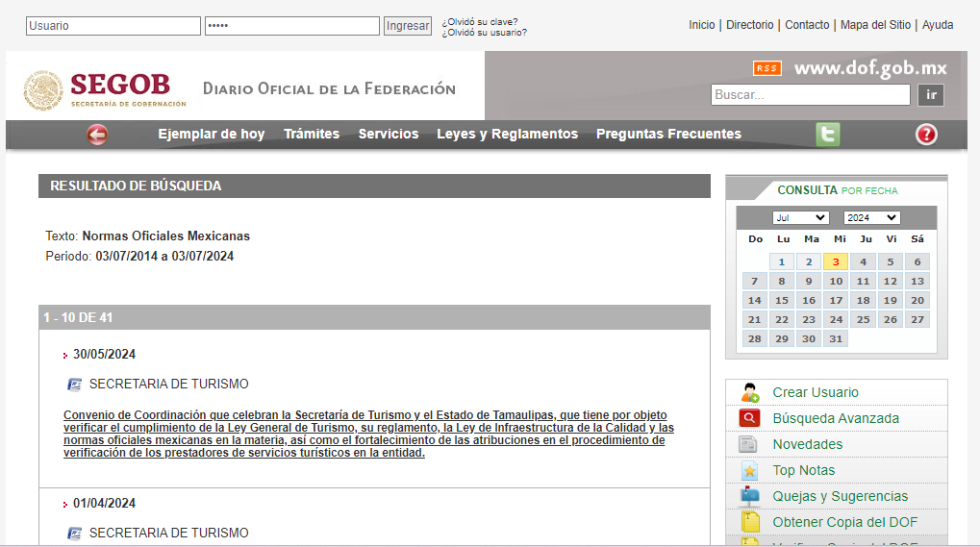The height and width of the screenshot is (547, 980).
Task: Focus the Usuario input field
Action: click(113, 26)
